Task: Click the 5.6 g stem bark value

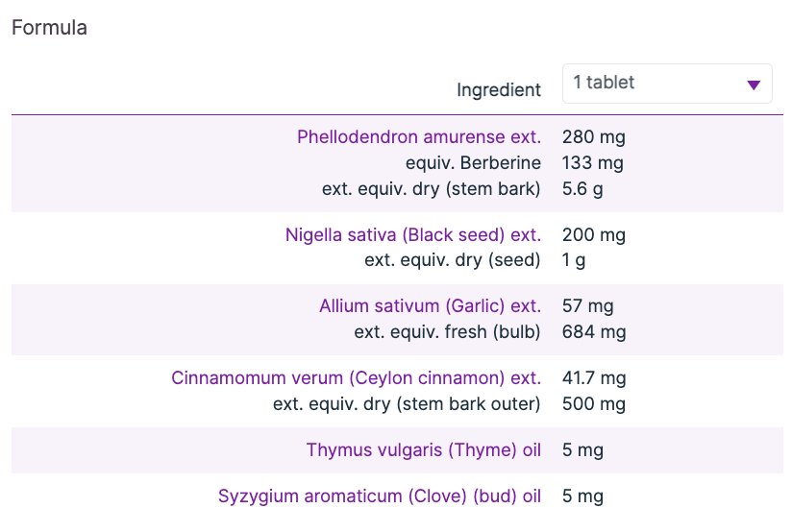Action: 582,189
